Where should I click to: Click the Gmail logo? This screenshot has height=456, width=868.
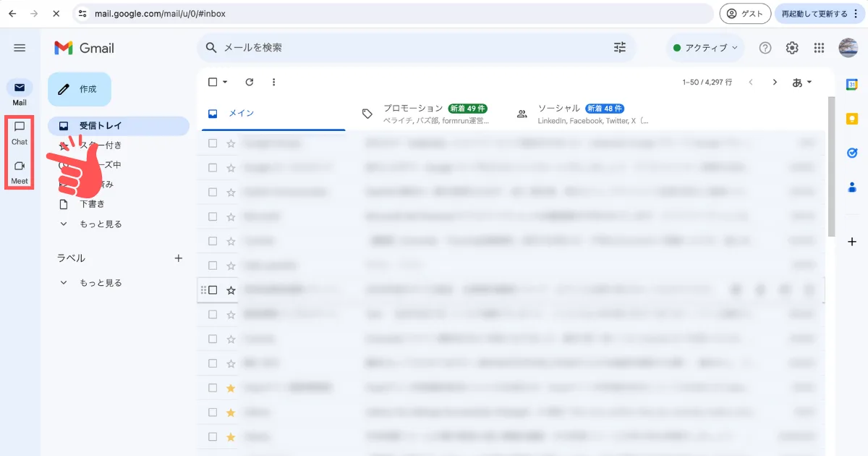[x=84, y=48]
